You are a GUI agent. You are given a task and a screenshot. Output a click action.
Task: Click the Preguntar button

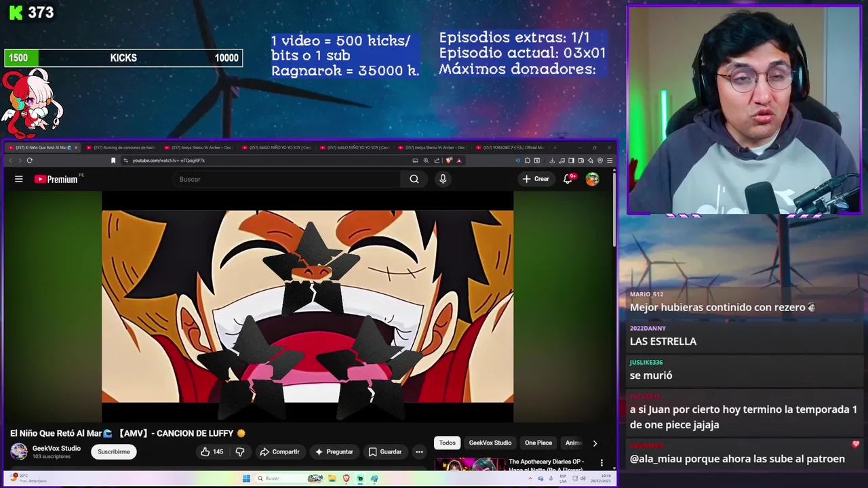(334, 451)
